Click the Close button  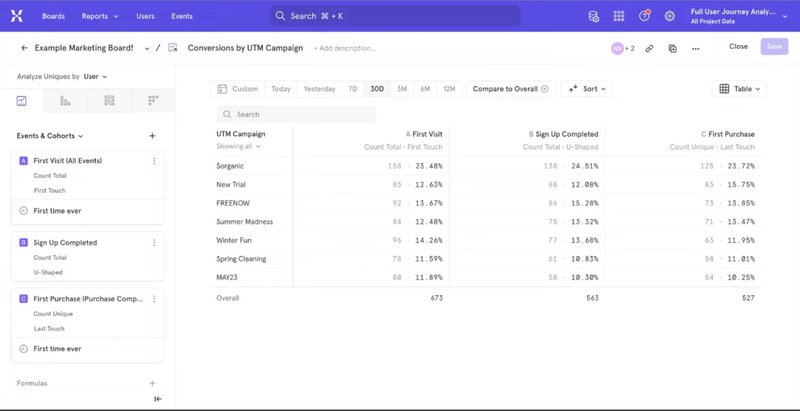pyautogui.click(x=738, y=47)
